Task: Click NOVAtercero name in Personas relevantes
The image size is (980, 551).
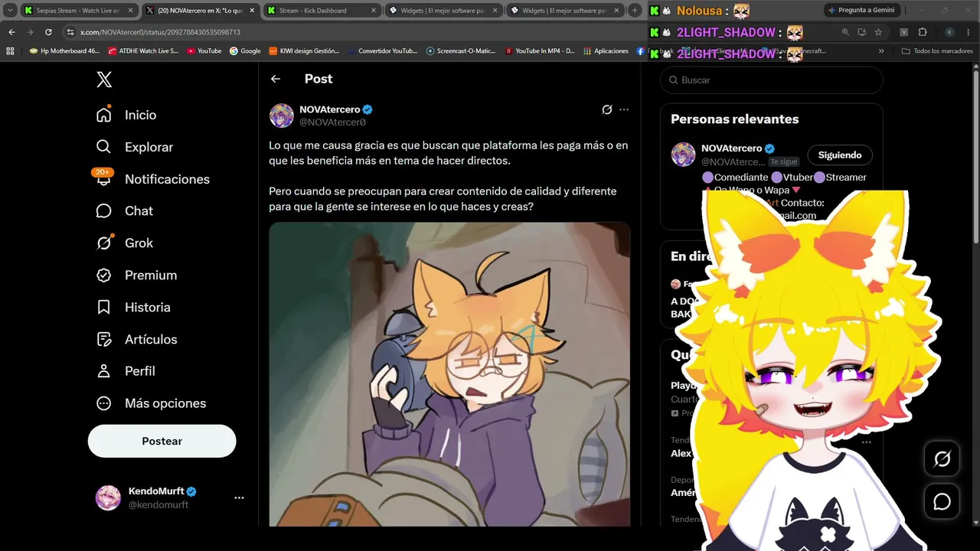Action: [732, 148]
